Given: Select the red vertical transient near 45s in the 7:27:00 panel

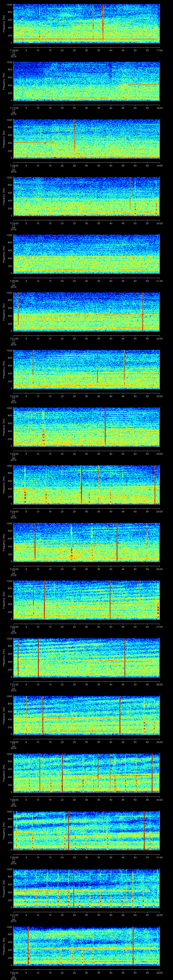Looking at the screenshot, I should (x=125, y=658).
